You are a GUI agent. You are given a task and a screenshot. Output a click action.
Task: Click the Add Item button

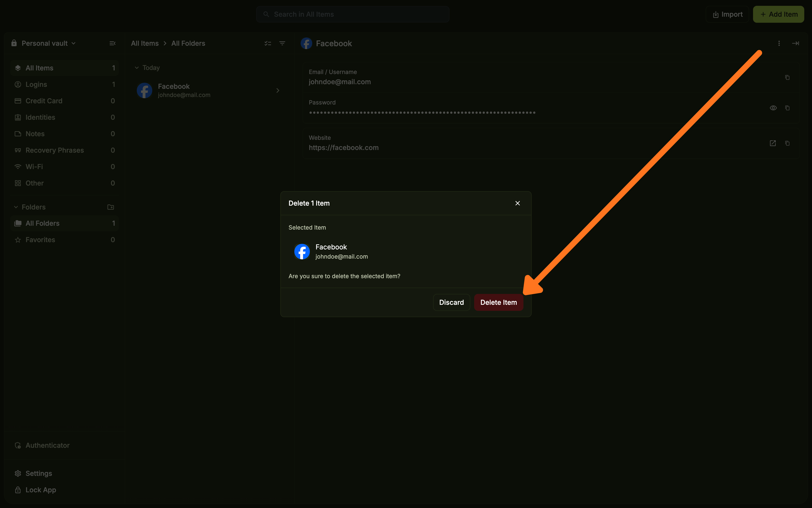(778, 15)
